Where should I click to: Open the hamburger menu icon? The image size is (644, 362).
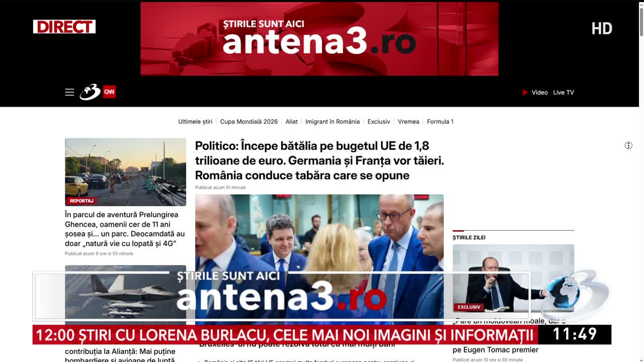[69, 92]
